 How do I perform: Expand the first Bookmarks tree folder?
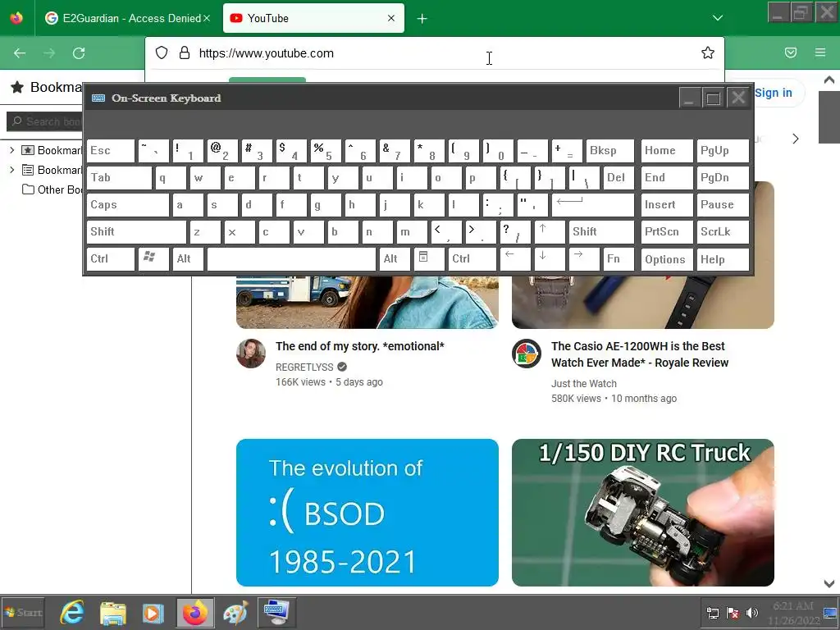11,150
